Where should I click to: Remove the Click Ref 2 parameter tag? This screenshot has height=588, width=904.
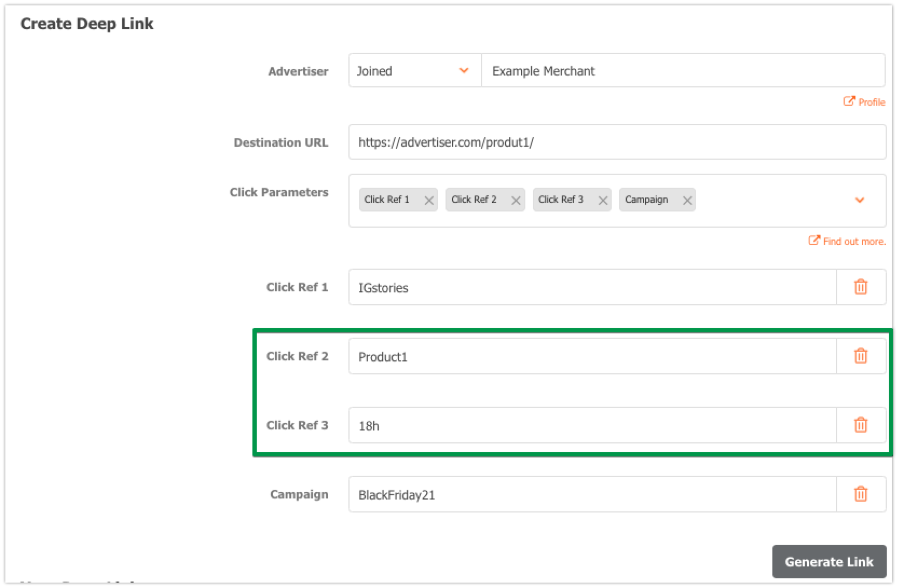tap(516, 200)
